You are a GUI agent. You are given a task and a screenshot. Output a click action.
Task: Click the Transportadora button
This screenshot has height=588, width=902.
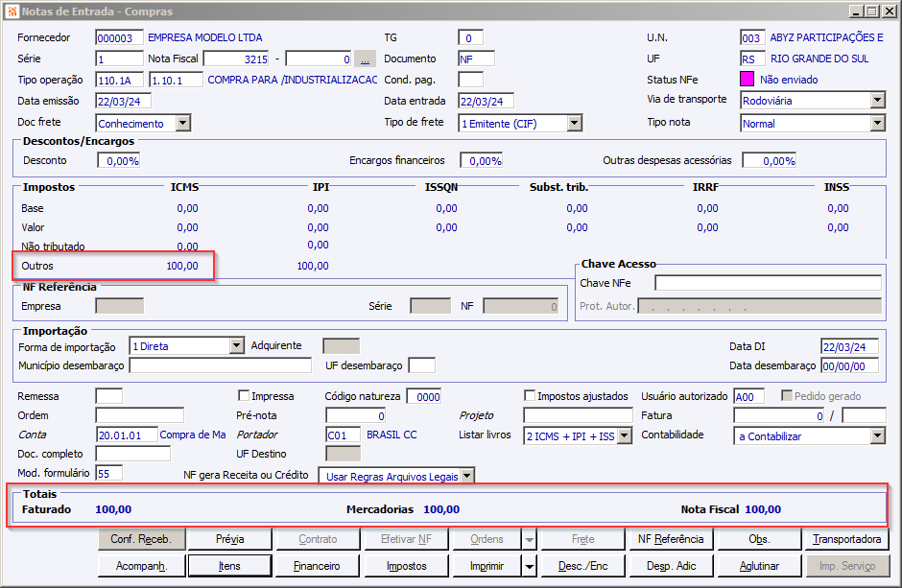[x=846, y=539]
